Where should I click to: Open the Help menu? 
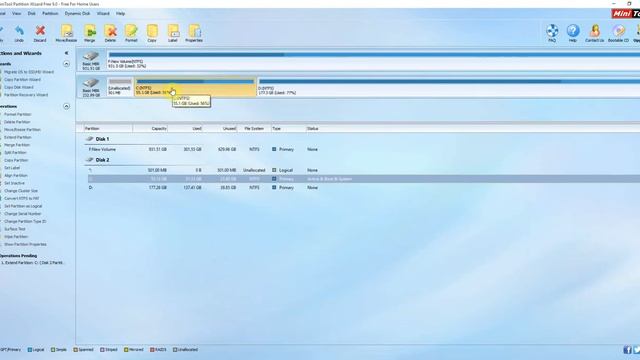pos(120,13)
